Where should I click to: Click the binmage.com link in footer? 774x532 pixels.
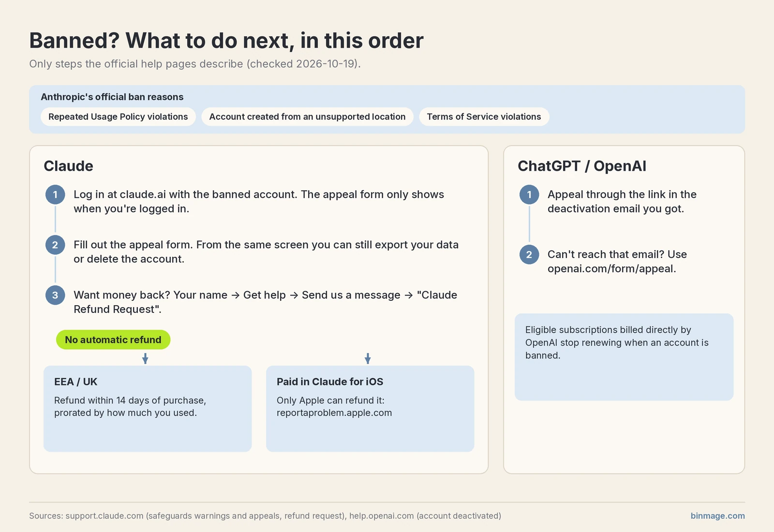[x=717, y=516]
